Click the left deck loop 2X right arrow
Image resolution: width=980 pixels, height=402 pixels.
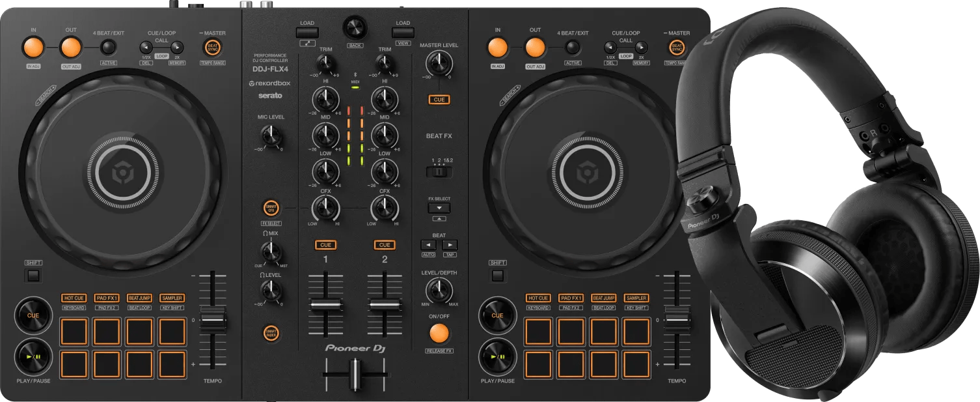177,47
